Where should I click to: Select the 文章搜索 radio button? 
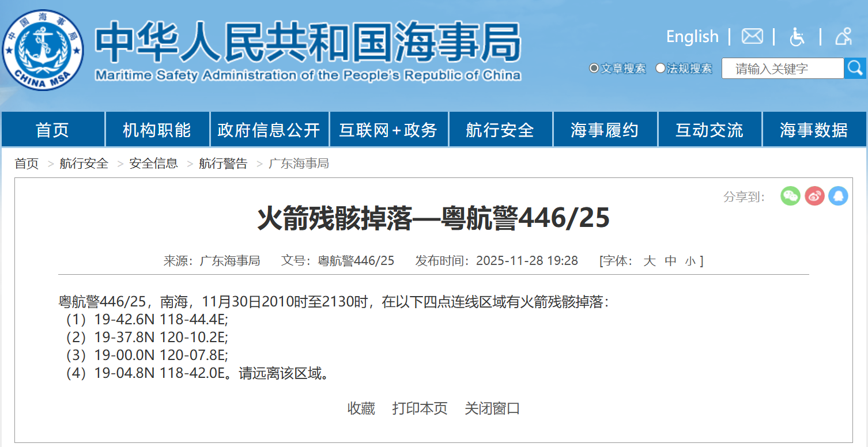pos(594,69)
